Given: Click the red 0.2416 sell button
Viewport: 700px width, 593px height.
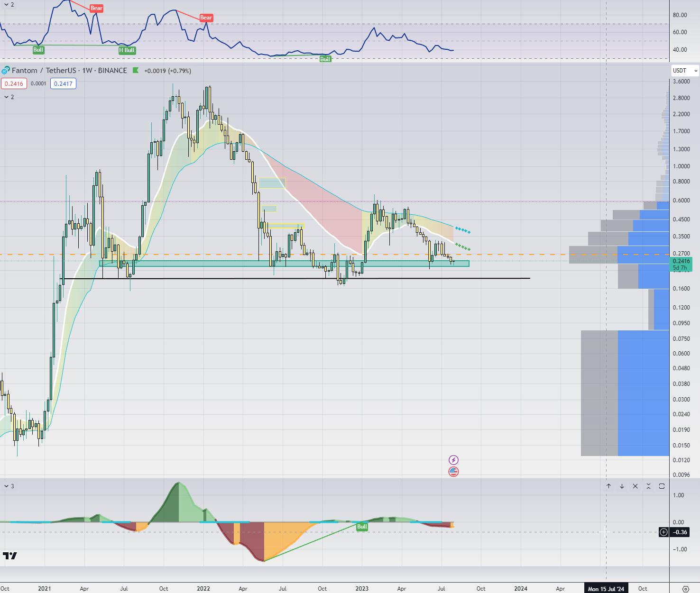Looking at the screenshot, I should pos(14,84).
